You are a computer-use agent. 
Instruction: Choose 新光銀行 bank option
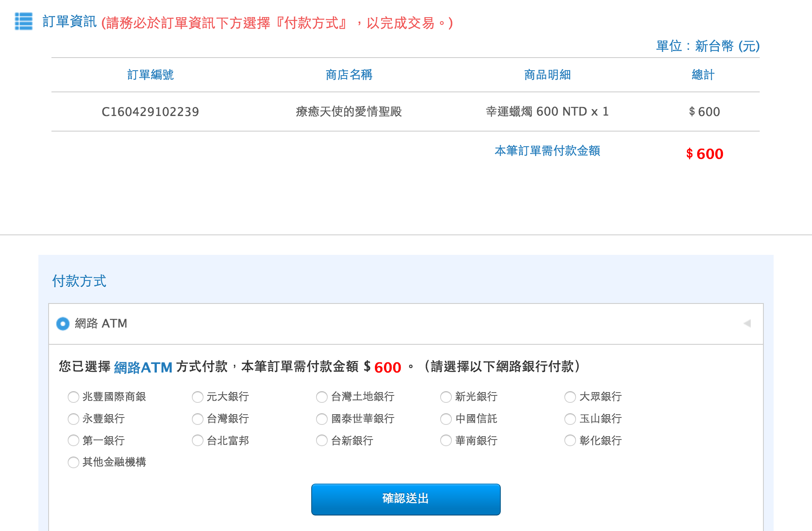[x=446, y=397]
